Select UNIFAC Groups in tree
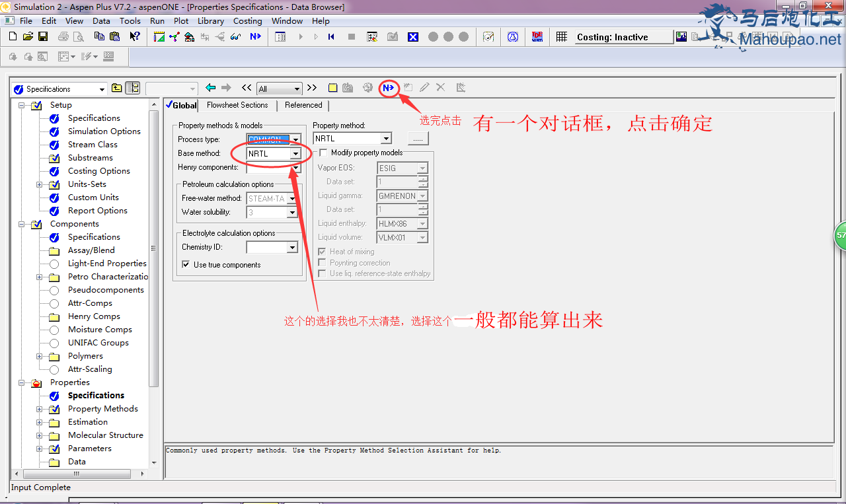The width and height of the screenshot is (846, 504). (98, 343)
